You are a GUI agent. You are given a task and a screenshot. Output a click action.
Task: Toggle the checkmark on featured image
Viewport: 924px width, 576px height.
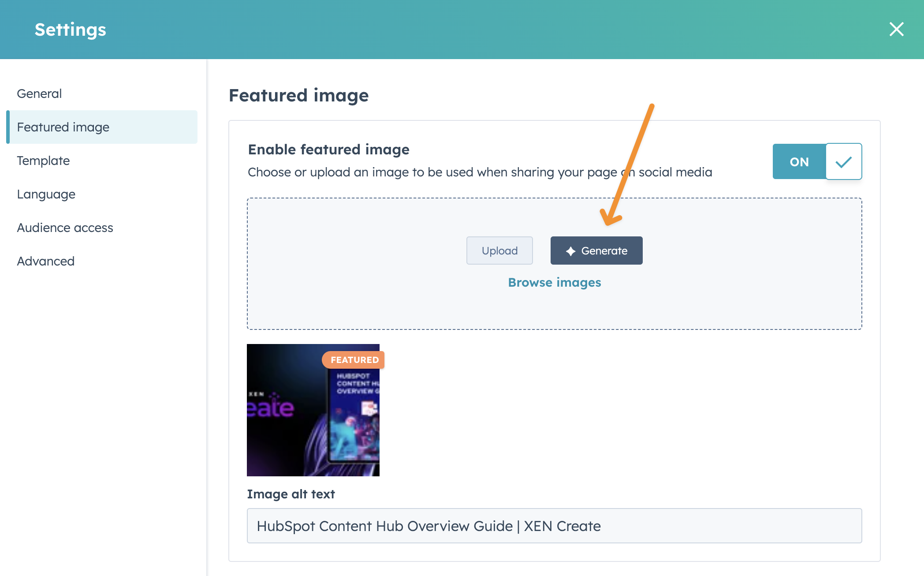[843, 161]
